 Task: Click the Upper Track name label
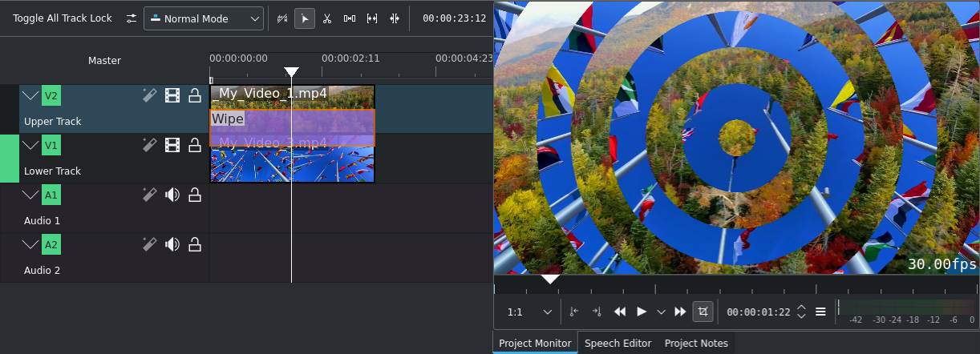tap(53, 122)
